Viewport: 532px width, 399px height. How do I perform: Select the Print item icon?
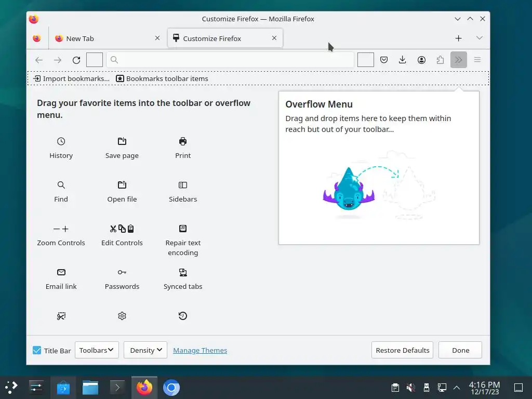click(183, 141)
